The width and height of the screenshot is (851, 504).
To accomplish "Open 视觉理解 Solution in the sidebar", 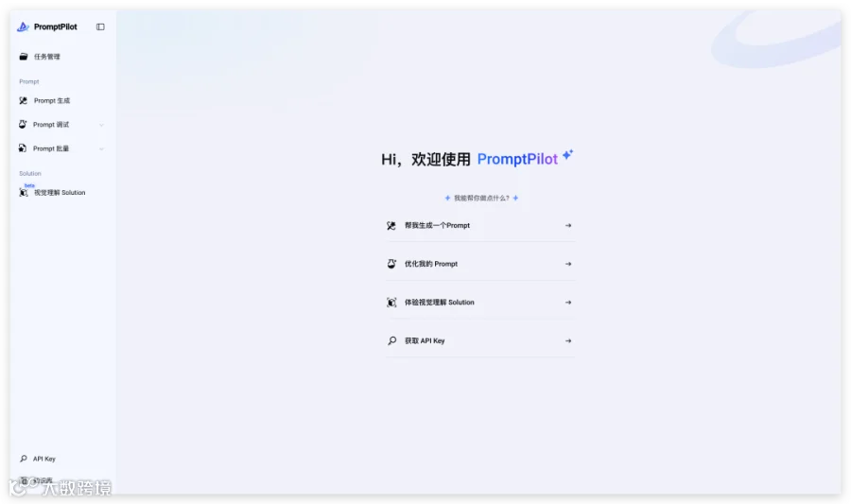I will coord(61,192).
